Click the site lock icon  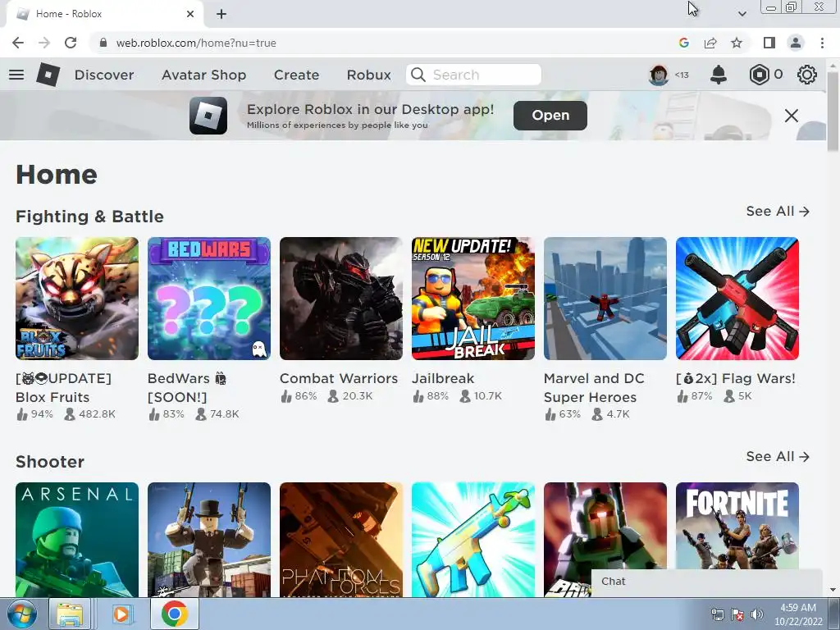103,43
